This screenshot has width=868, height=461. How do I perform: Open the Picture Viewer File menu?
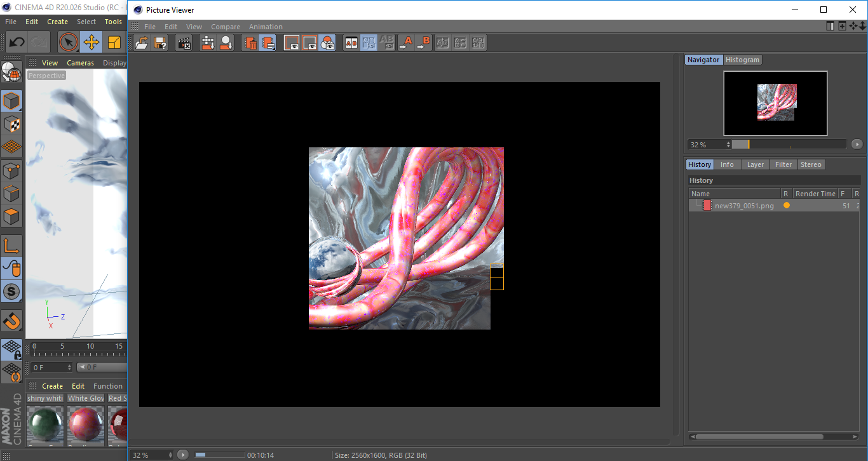pyautogui.click(x=150, y=27)
